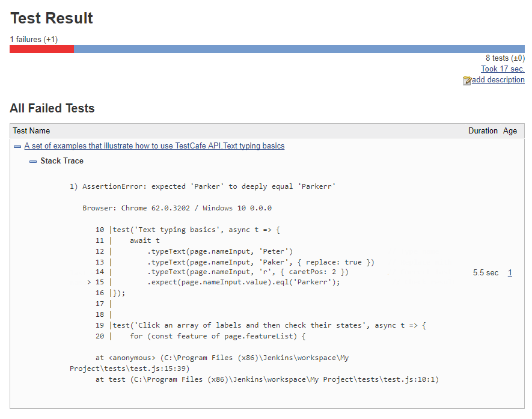Click the '>' marker at code line 15
Image resolution: width=532 pixels, height=419 pixels.
(x=89, y=283)
